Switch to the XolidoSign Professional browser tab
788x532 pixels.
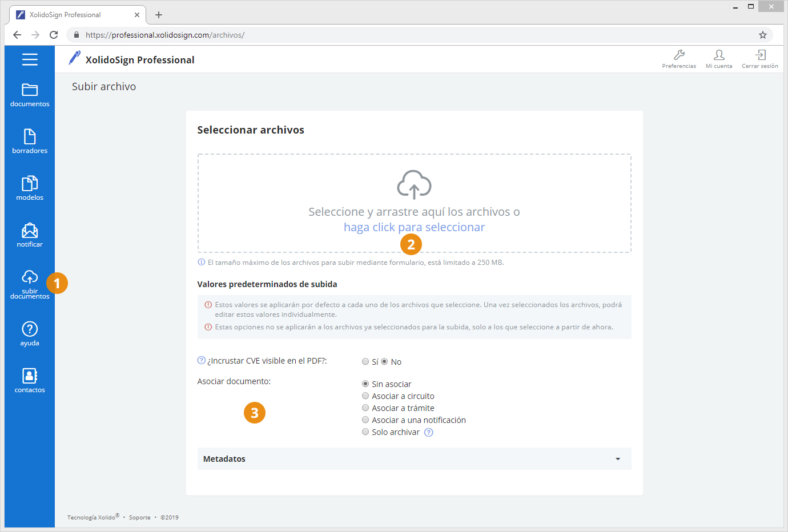(77, 15)
